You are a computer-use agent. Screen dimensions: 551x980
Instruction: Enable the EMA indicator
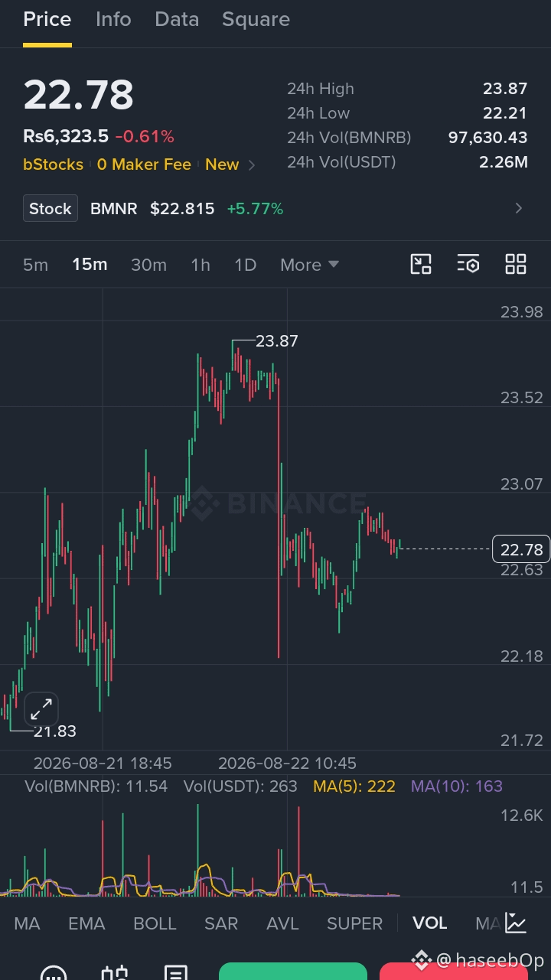pos(86,923)
